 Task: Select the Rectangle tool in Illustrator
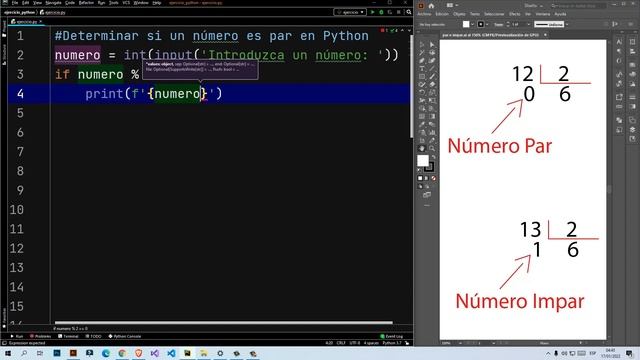pyautogui.click(x=422, y=76)
